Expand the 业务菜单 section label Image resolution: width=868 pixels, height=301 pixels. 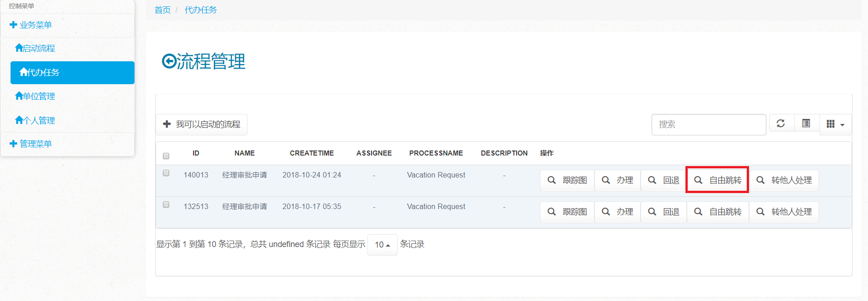pos(36,25)
